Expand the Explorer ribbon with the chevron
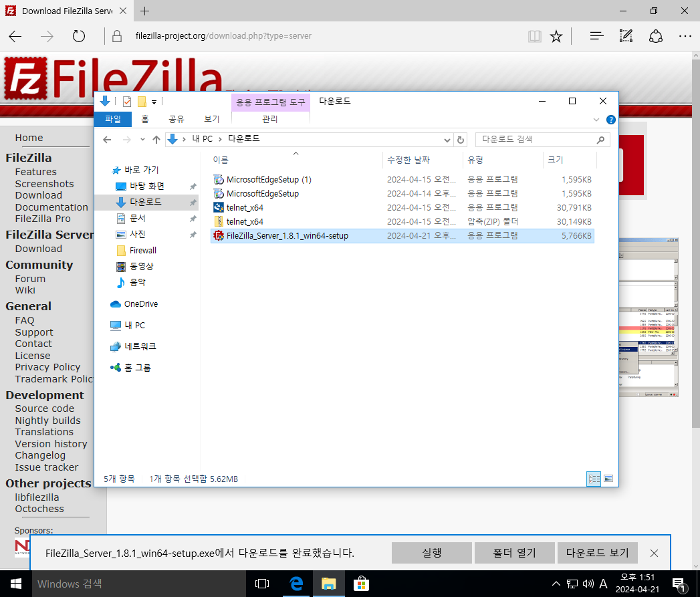Image resolution: width=700 pixels, height=597 pixels. point(596,120)
